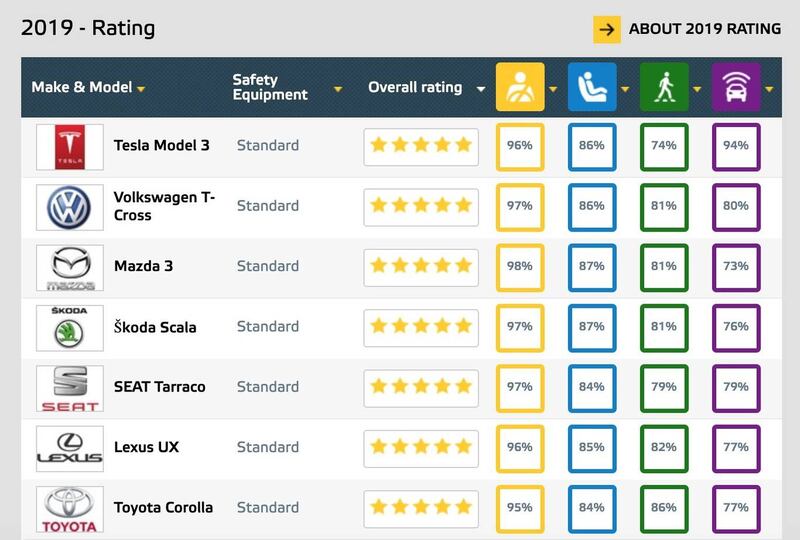The height and width of the screenshot is (540, 800).
Task: Sort by Make & Model dropdown arrow
Action: coord(141,89)
